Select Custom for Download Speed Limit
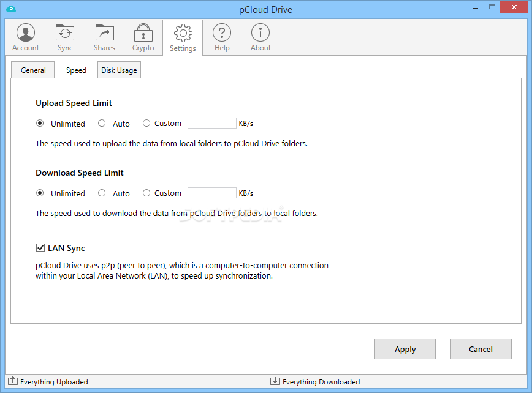532x393 pixels. click(x=146, y=193)
